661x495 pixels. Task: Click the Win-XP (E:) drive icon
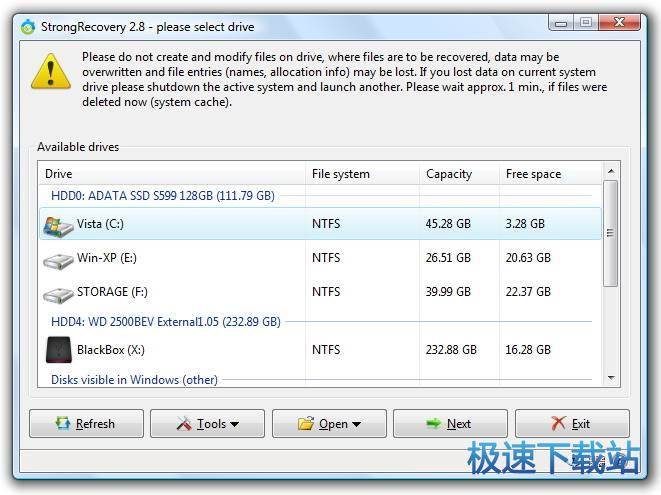click(x=59, y=259)
